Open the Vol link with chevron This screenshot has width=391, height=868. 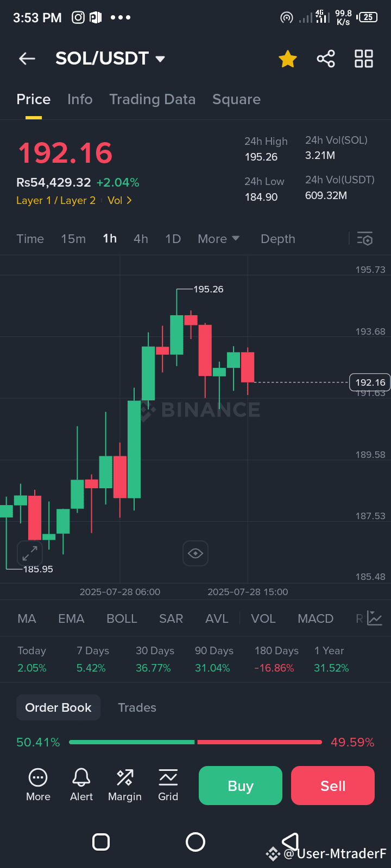tap(119, 200)
